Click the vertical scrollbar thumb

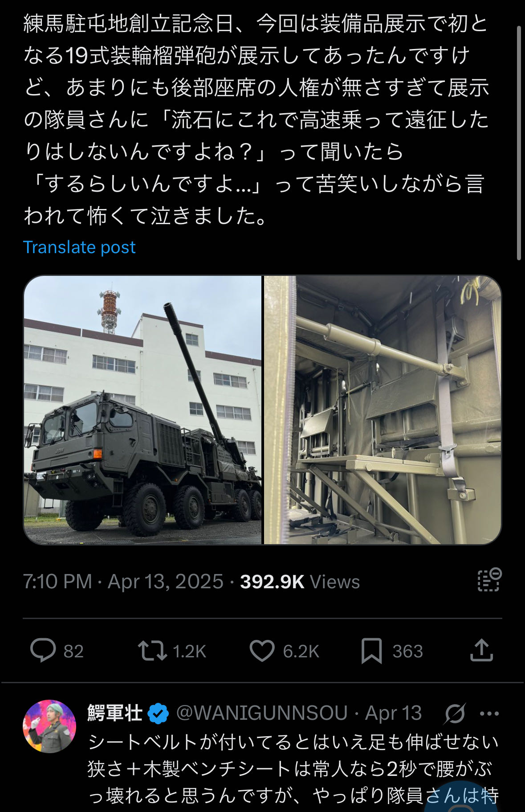519,143
